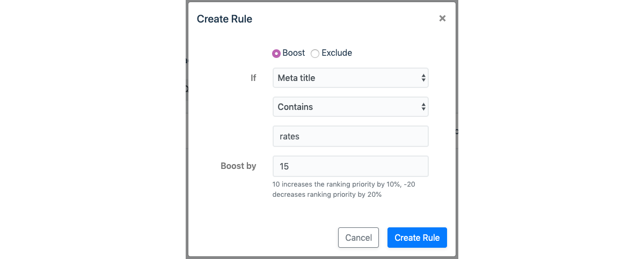Image resolution: width=644 pixels, height=259 pixels.
Task: Click the Boost label text
Action: pos(294,53)
